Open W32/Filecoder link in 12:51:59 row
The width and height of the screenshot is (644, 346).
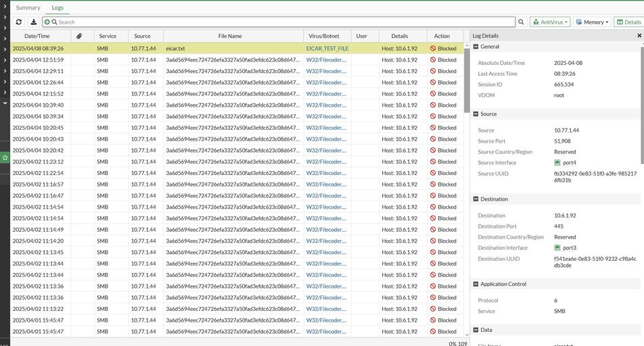(x=326, y=60)
